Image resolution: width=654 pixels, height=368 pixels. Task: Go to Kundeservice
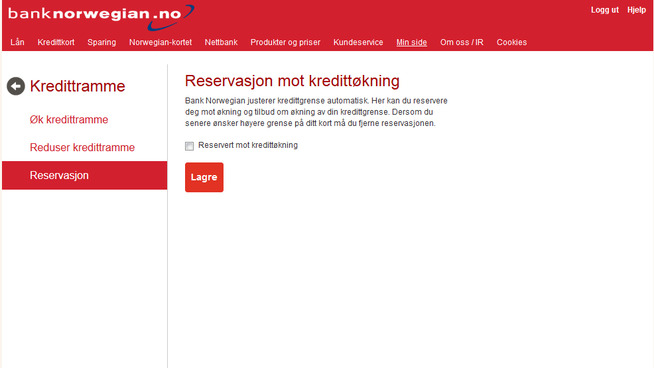(x=358, y=42)
